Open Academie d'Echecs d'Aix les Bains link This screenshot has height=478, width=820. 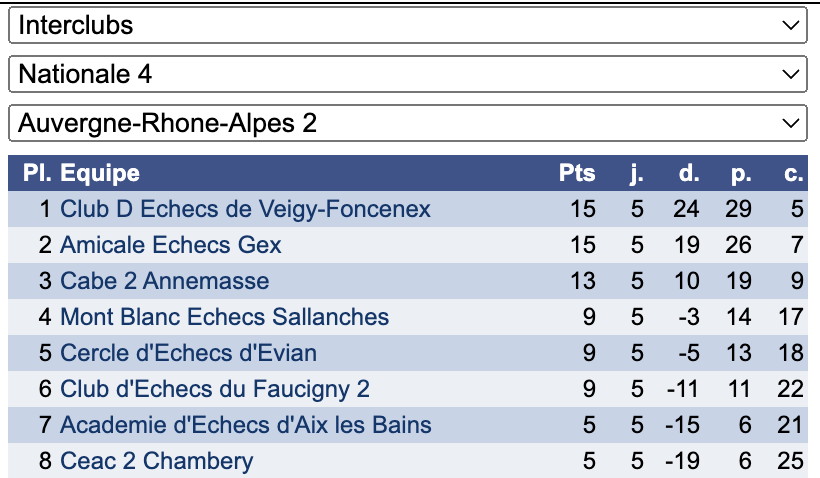pyautogui.click(x=246, y=425)
